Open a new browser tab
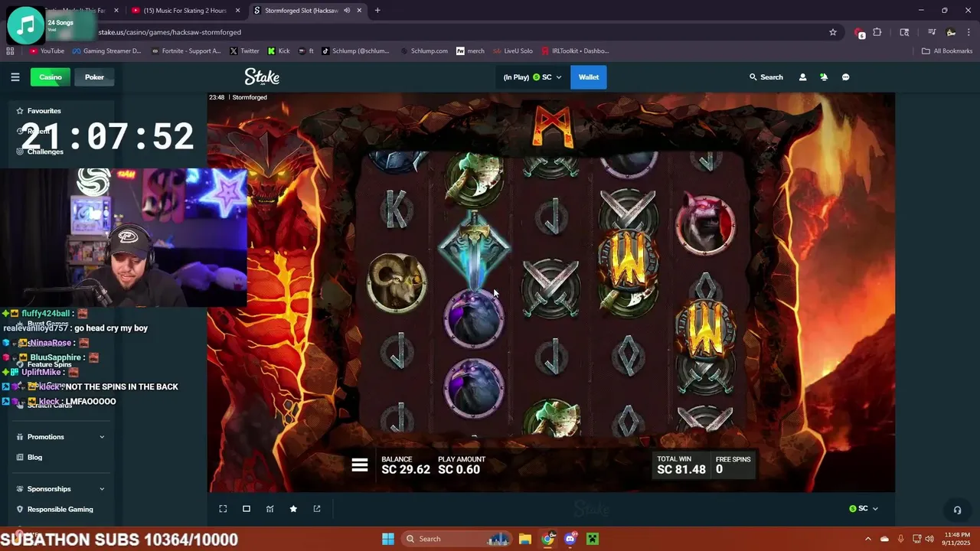980x551 pixels. click(377, 11)
